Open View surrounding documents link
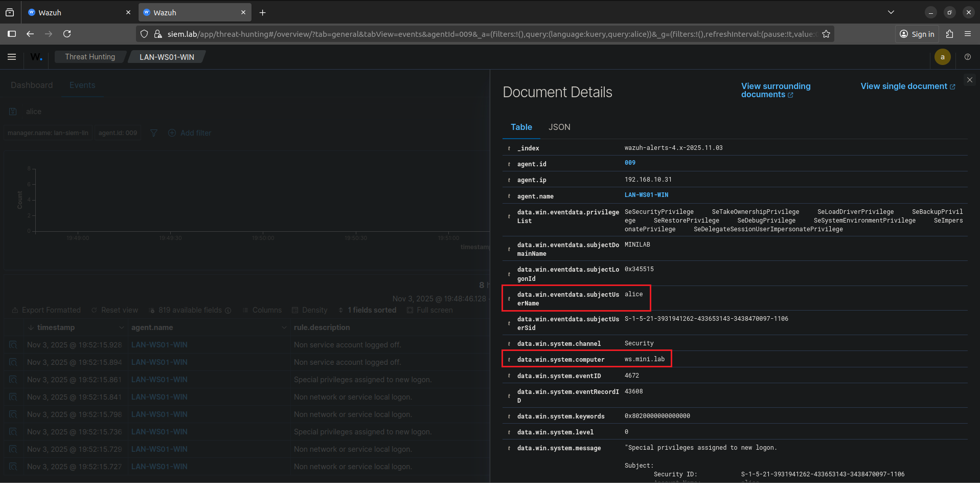The image size is (980, 483). point(776,90)
